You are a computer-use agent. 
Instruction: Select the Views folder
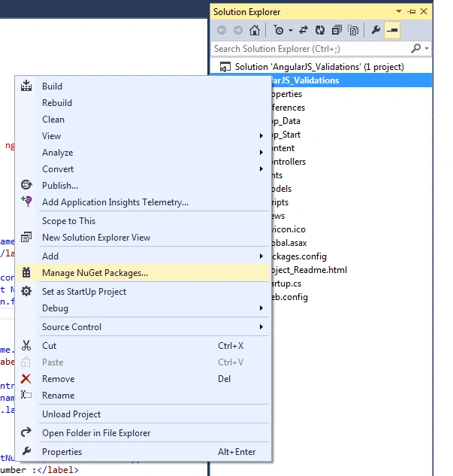[278, 216]
